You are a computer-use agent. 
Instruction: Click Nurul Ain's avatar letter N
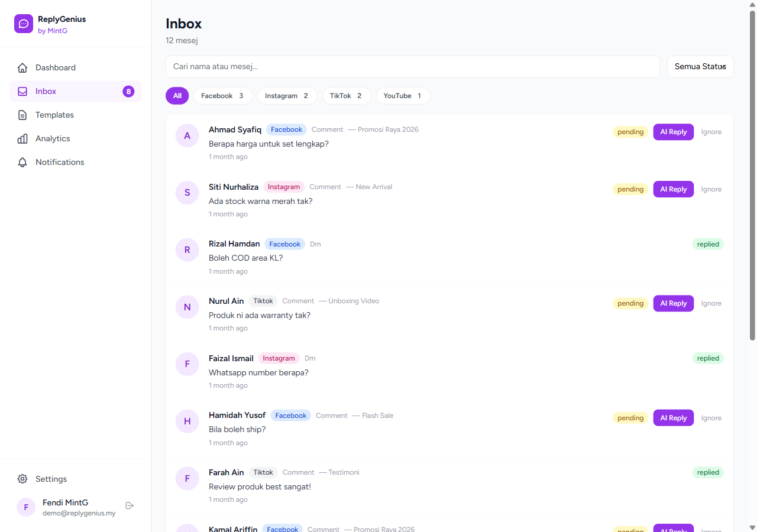pos(187,307)
